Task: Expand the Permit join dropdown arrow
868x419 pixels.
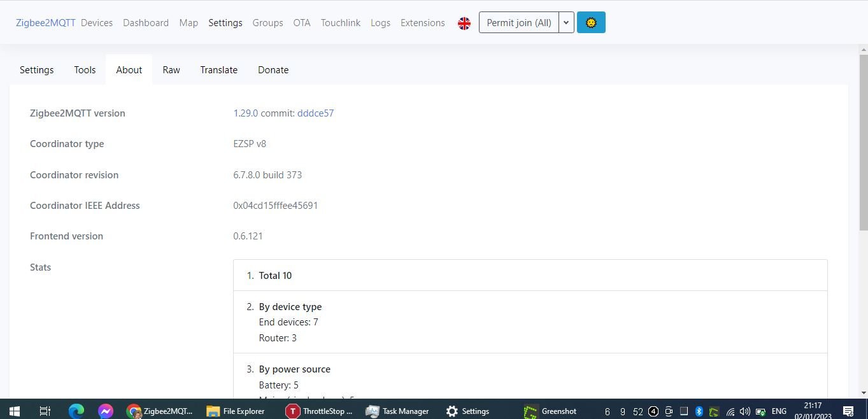Action: tap(566, 22)
